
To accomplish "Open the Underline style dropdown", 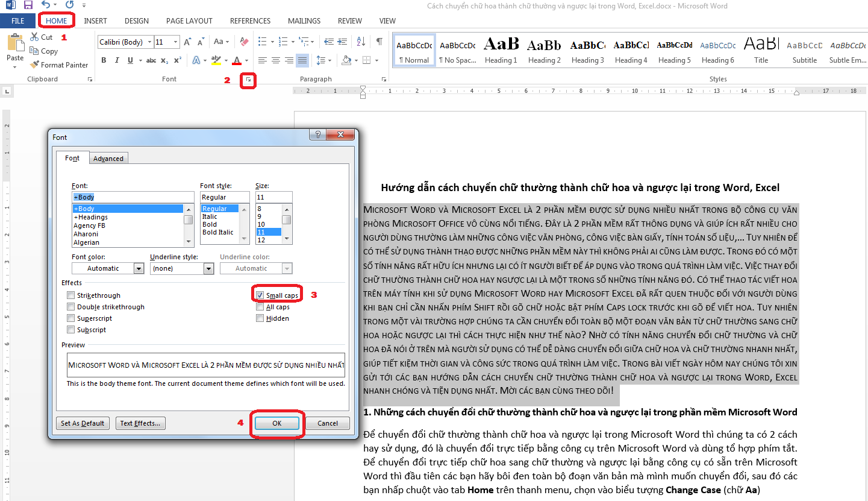I will tap(208, 268).
